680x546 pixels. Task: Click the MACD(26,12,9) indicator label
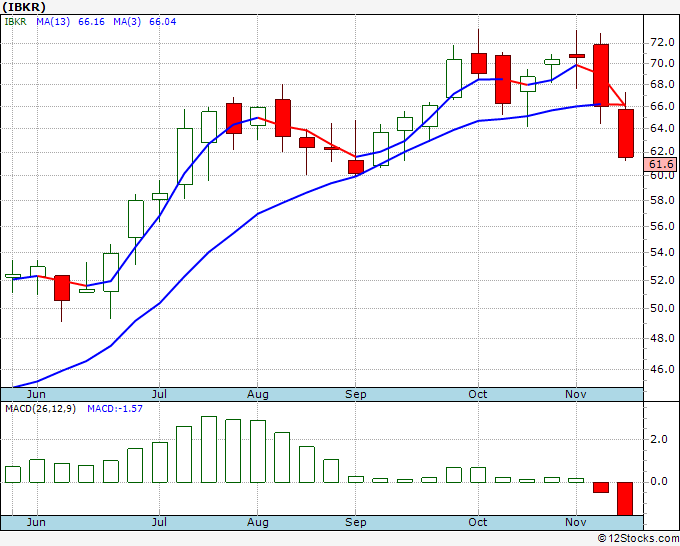[x=40, y=409]
